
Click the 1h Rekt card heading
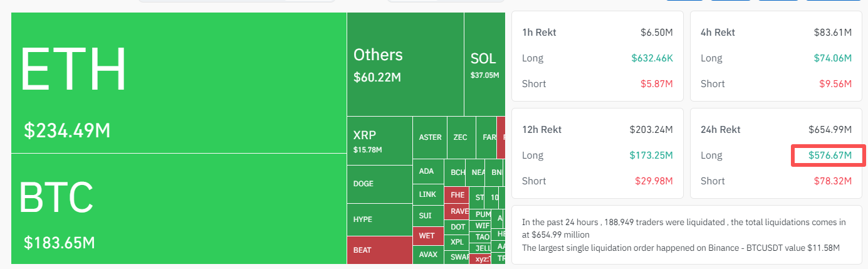tap(538, 33)
